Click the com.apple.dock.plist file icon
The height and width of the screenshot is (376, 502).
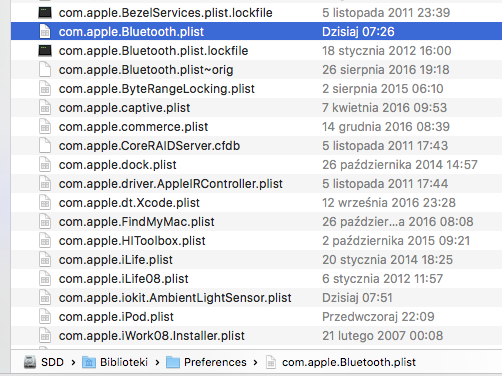point(45,165)
